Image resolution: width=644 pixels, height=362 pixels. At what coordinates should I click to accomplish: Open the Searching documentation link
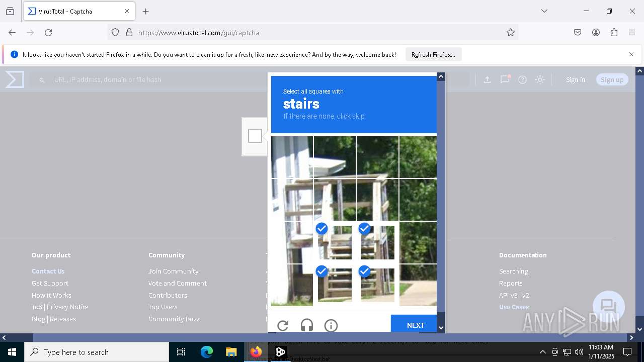point(514,271)
